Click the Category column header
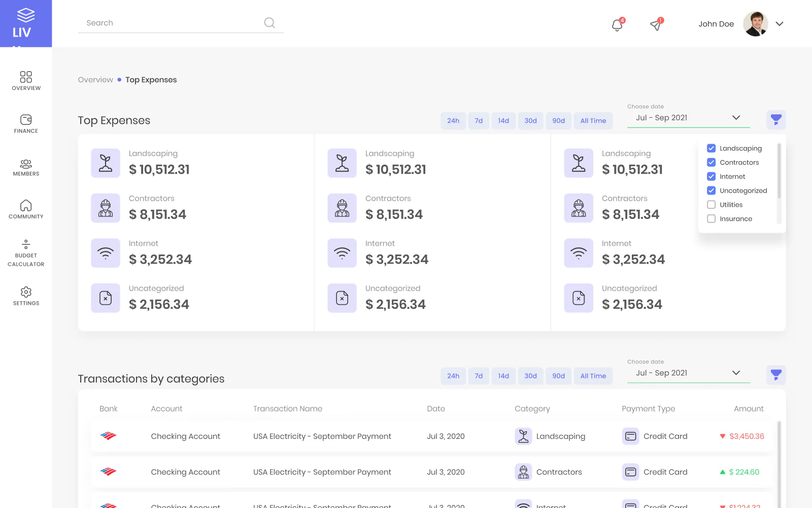 532,409
